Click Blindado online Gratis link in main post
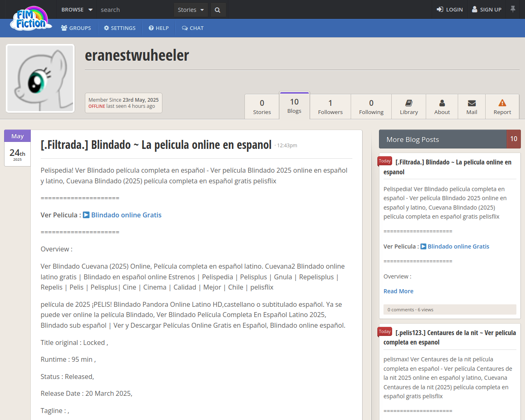 tap(122, 215)
